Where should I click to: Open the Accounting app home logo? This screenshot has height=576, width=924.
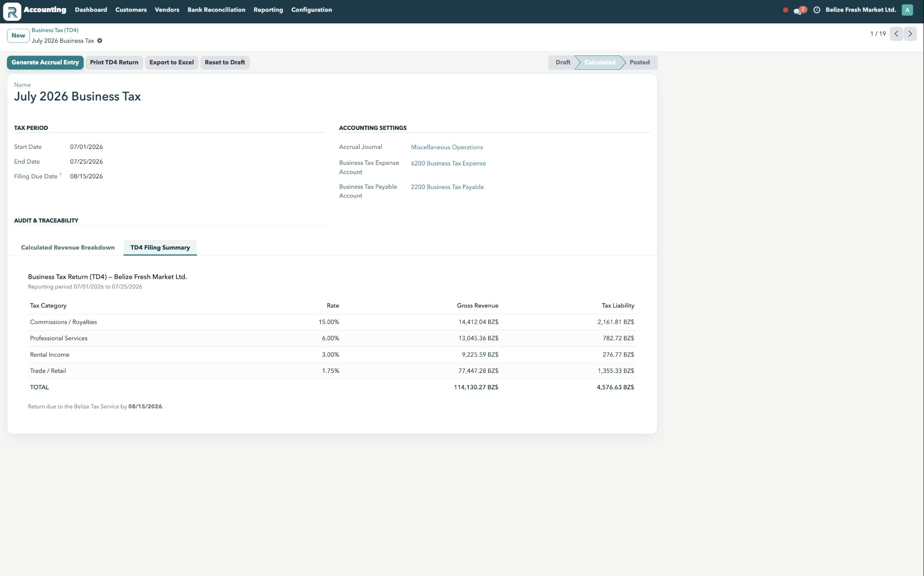click(12, 11)
